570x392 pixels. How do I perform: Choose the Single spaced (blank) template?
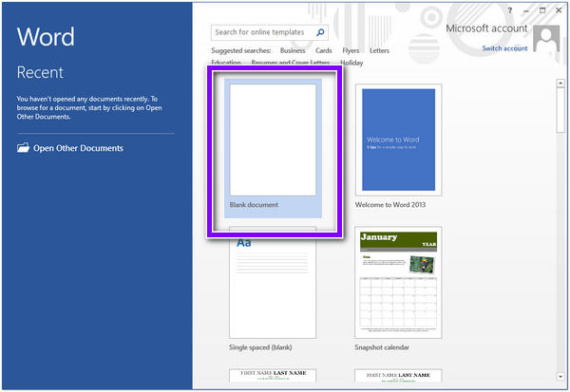click(x=273, y=283)
